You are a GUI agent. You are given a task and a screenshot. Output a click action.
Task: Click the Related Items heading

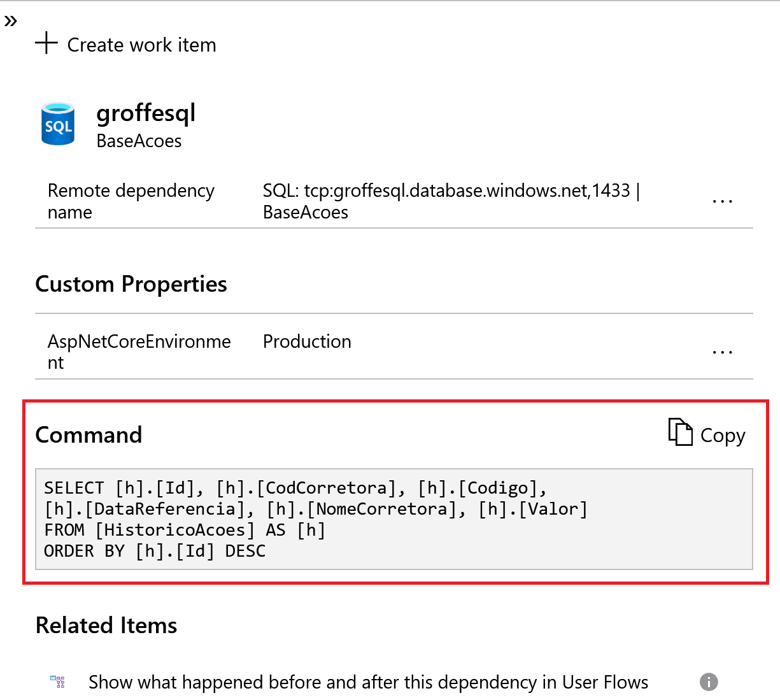106,625
